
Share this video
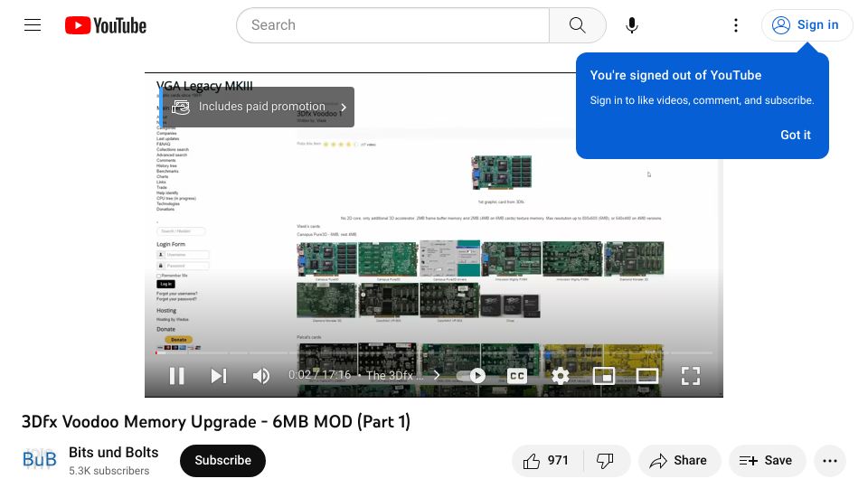(x=679, y=460)
